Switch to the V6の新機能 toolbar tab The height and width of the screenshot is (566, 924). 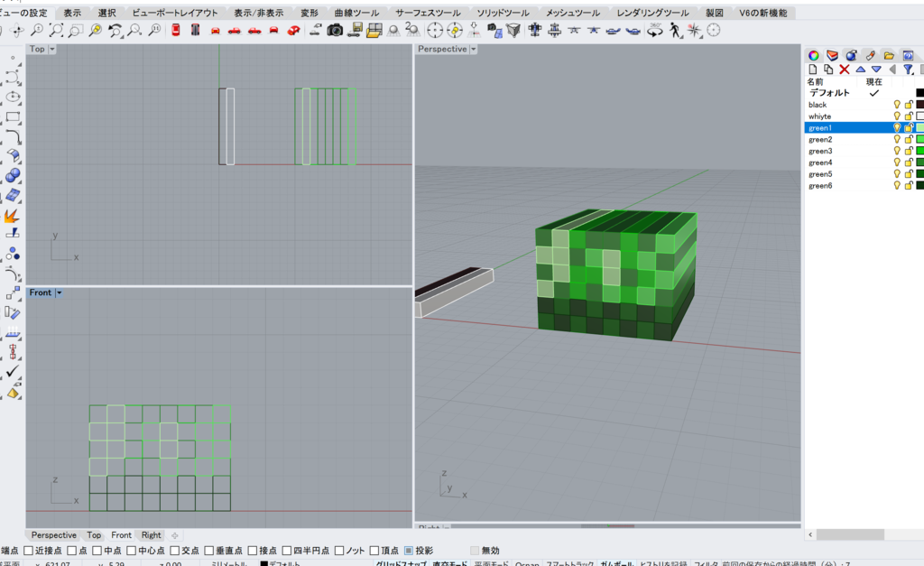(x=763, y=13)
